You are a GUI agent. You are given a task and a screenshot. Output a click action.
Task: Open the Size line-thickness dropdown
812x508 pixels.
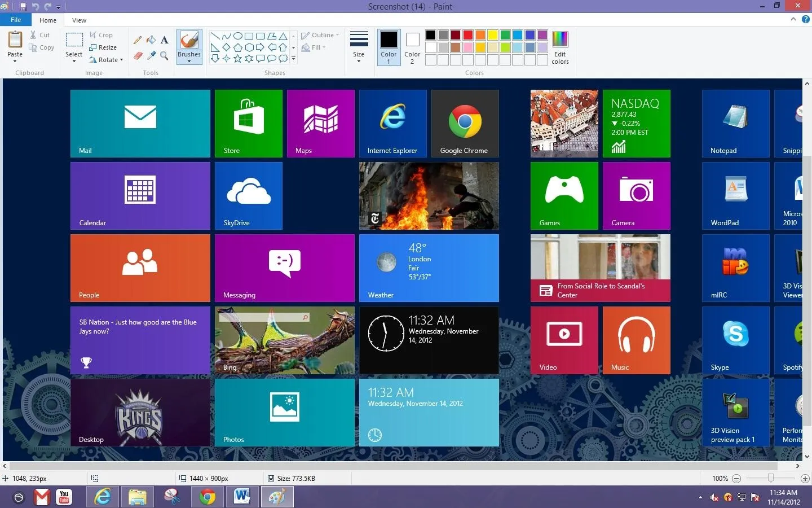(x=359, y=47)
